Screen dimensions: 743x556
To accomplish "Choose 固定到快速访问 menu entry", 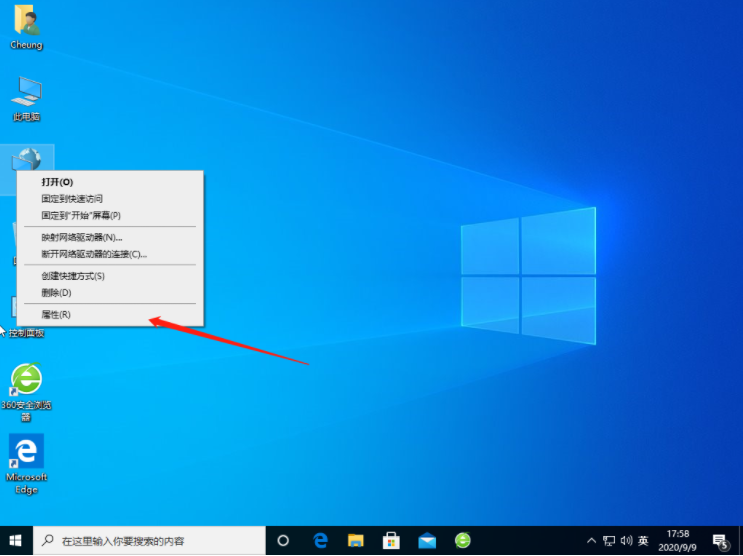I will click(72, 199).
